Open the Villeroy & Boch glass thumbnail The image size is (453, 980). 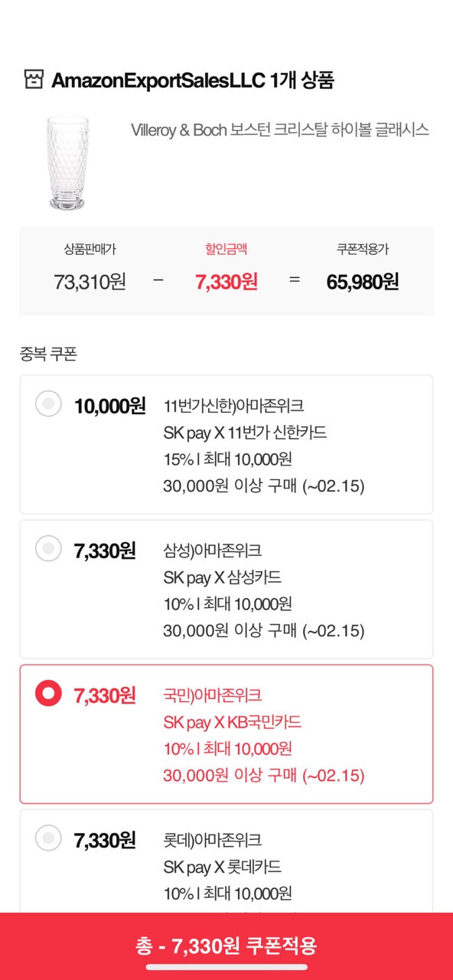(x=67, y=163)
